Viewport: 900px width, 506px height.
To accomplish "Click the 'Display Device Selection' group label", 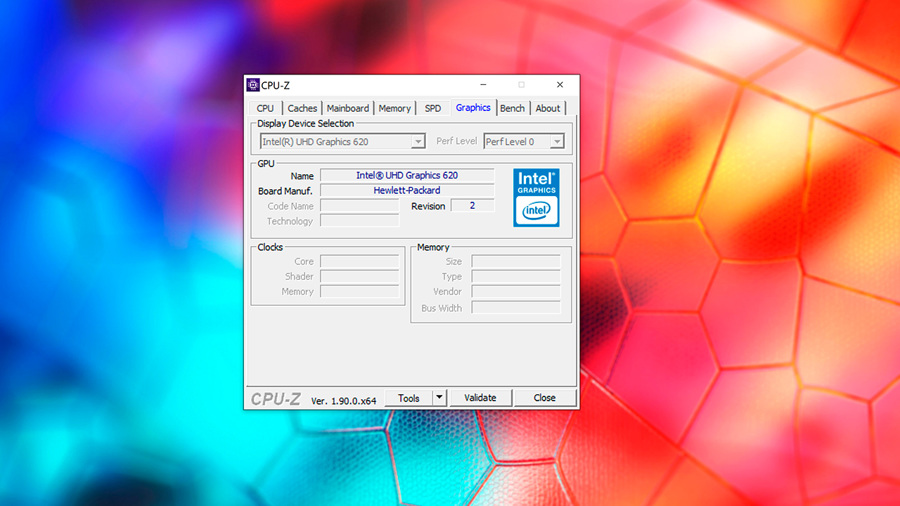I will [x=305, y=123].
